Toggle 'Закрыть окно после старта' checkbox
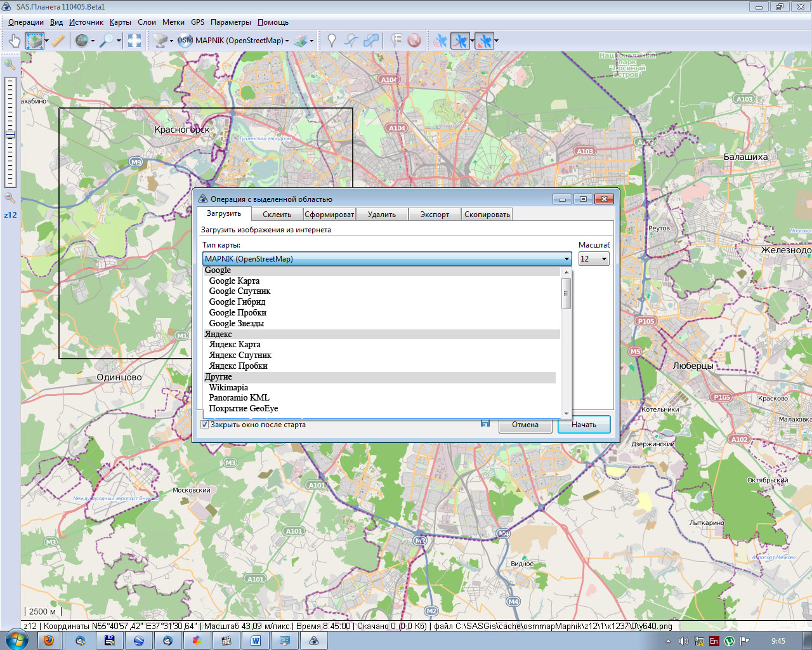 tap(205, 425)
